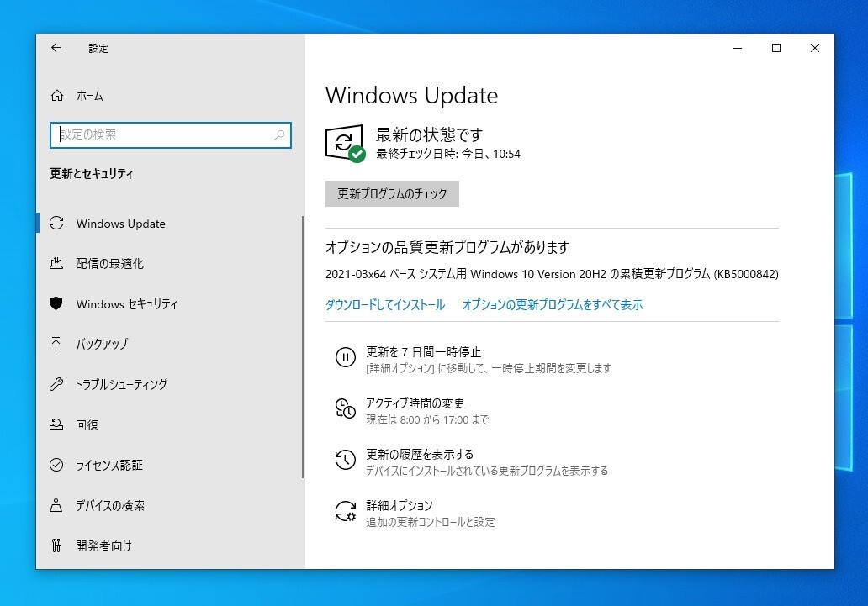Click the history icon for 更新の履歴を表示する
This screenshot has width=868, height=606.
pos(346,460)
